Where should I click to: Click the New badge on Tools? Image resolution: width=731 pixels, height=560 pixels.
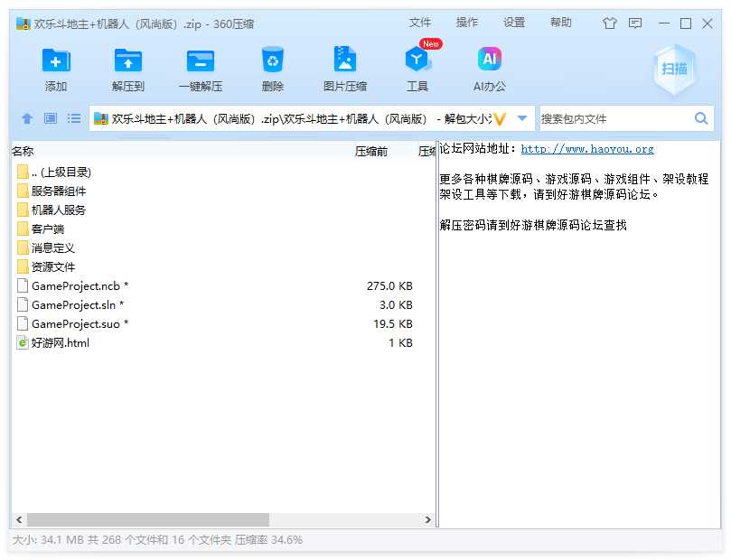[x=431, y=43]
